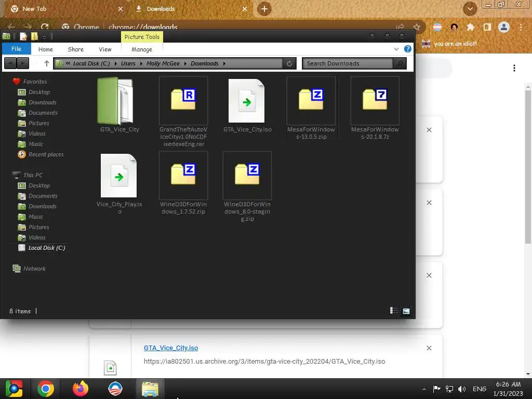Expand the Explorer ribbon with chevron

(396, 49)
